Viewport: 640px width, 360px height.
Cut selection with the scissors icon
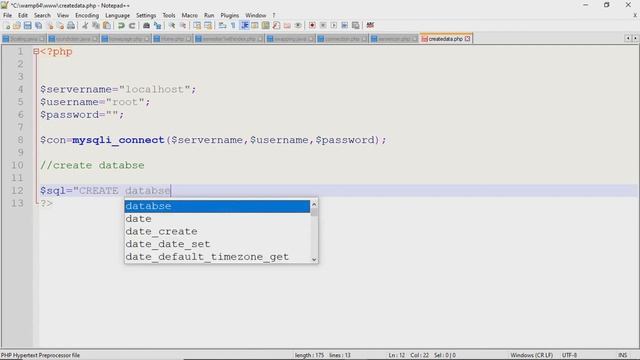(x=85, y=26)
